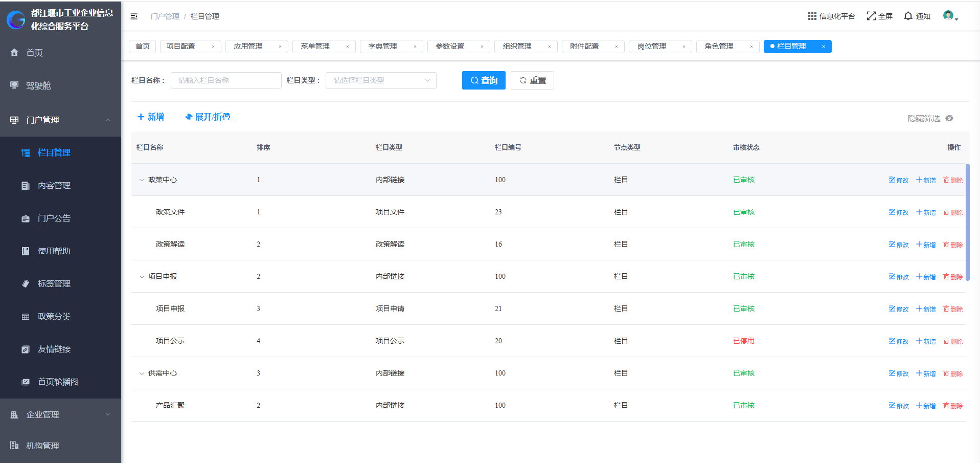980x463 pixels.
Task: Open the 栏目类型 dropdown
Action: [381, 80]
